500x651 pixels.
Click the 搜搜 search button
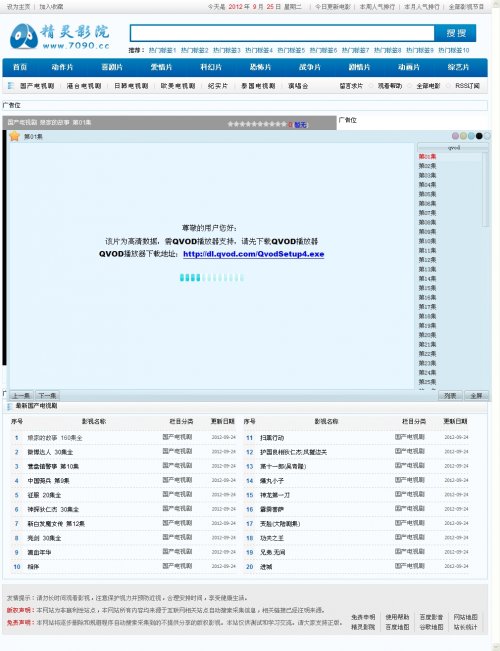pos(456,33)
